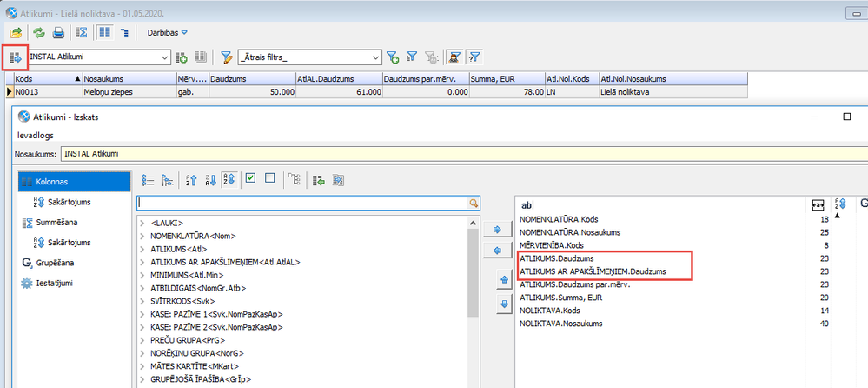Expand the NOMENKLATŪRA<Nom> tree node
Viewport: 868px width, 388px height.
pos(142,236)
